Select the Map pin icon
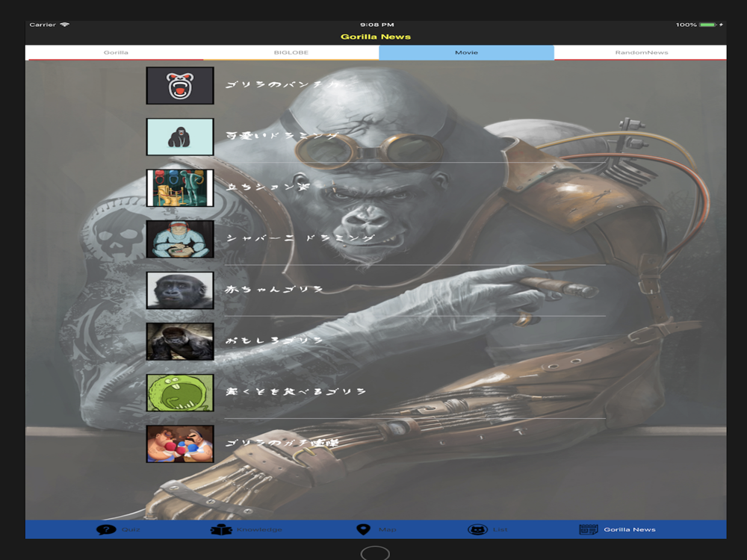 (x=363, y=529)
